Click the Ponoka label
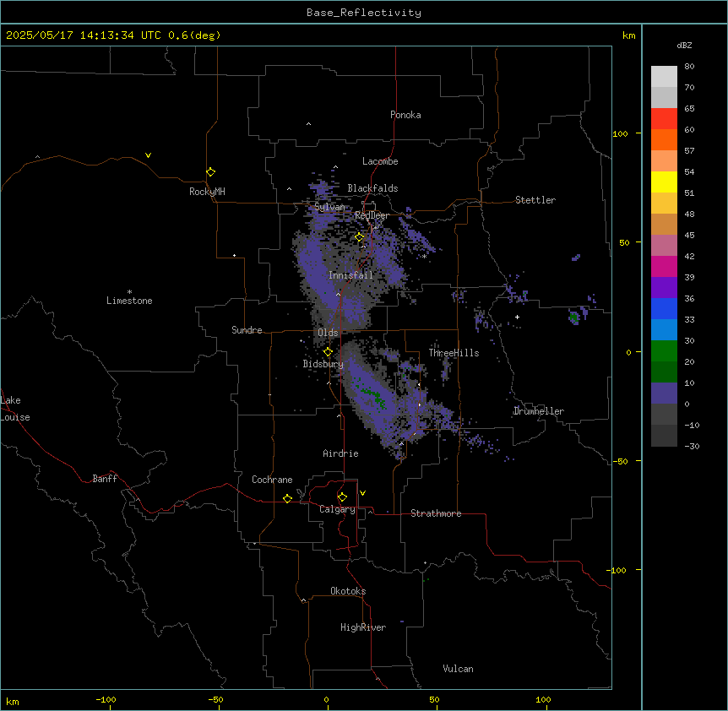 point(405,115)
